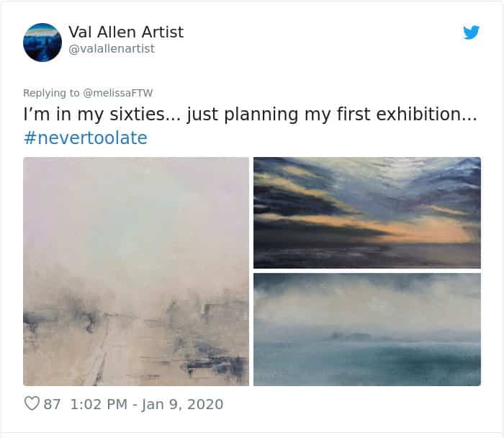Open Val Allen's profile avatar
504x438 pixels.
(42, 43)
